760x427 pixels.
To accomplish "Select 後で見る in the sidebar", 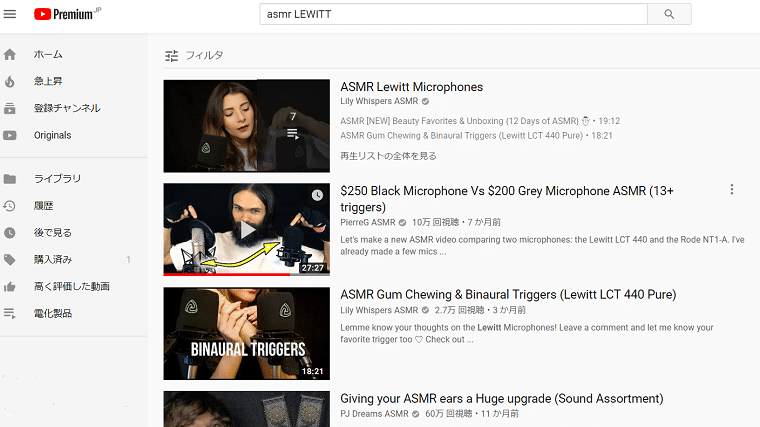I will click(x=53, y=233).
